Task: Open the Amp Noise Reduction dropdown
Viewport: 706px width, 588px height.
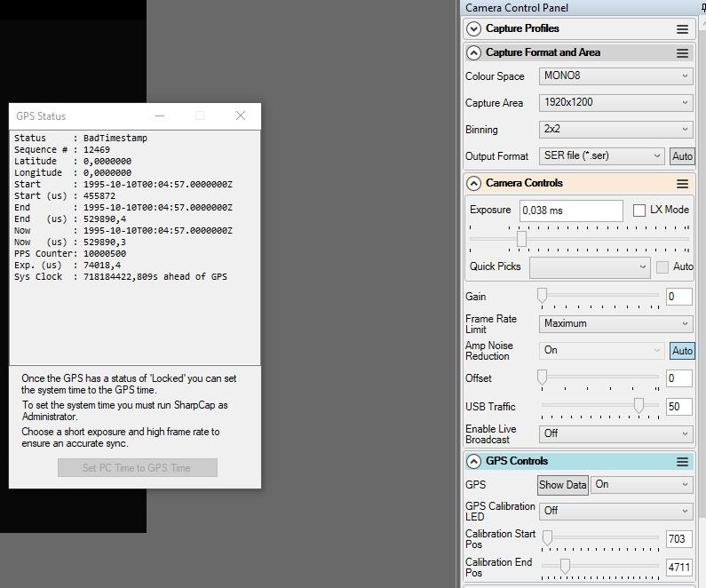Action: point(601,350)
